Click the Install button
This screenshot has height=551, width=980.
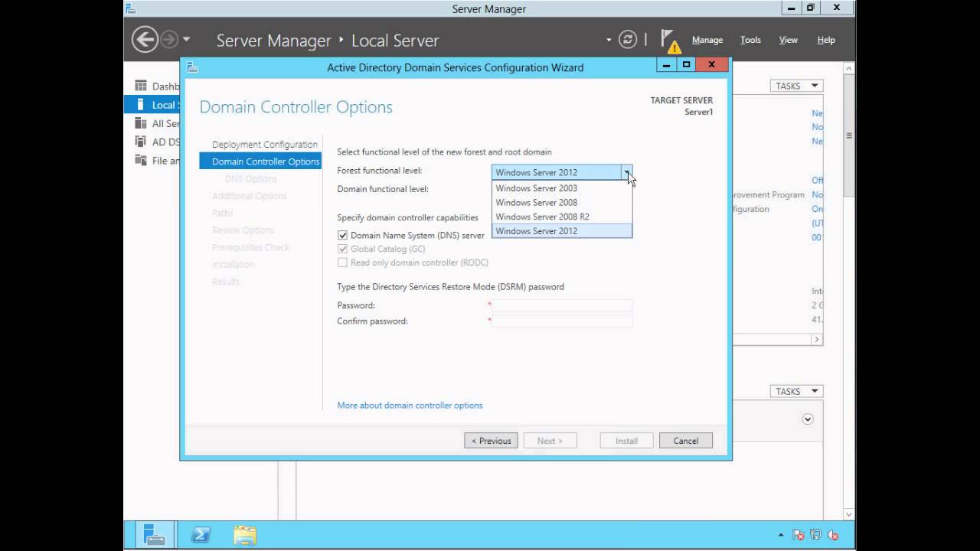[x=626, y=441]
